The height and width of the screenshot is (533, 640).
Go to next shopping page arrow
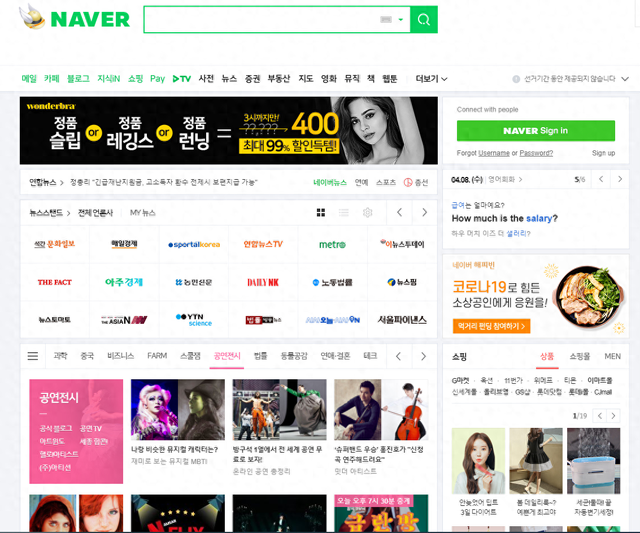click(613, 415)
